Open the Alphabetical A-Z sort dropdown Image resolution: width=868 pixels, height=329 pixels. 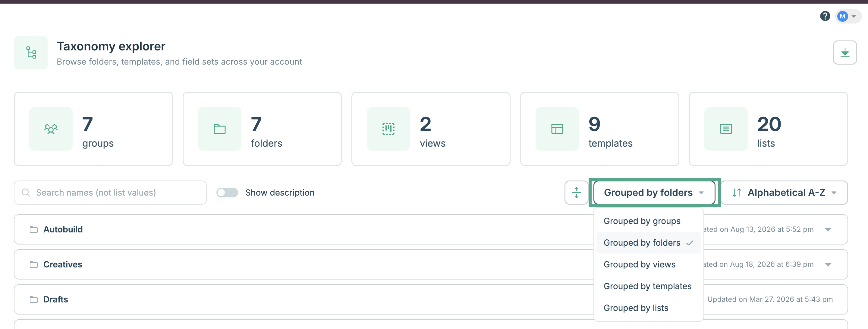tap(785, 192)
